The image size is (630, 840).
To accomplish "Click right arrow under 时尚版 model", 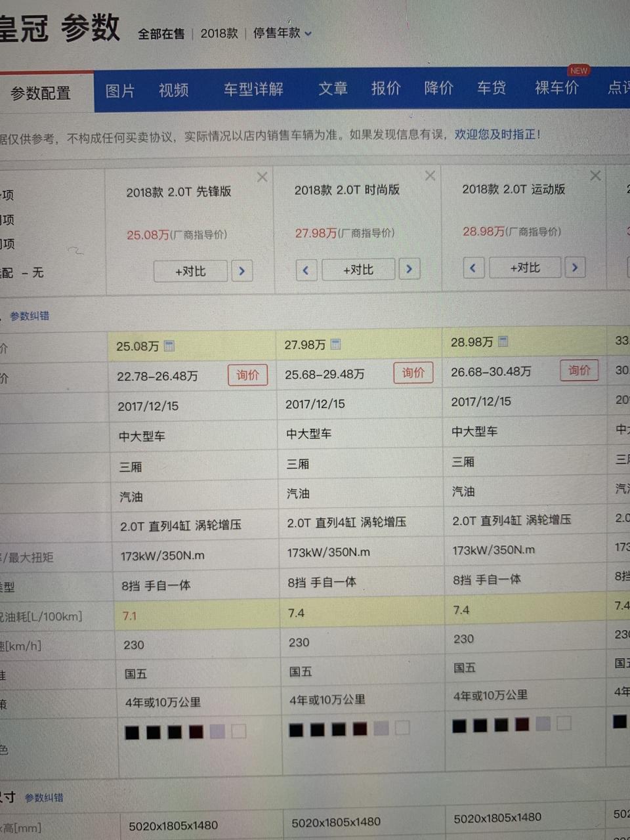I will pyautogui.click(x=409, y=268).
